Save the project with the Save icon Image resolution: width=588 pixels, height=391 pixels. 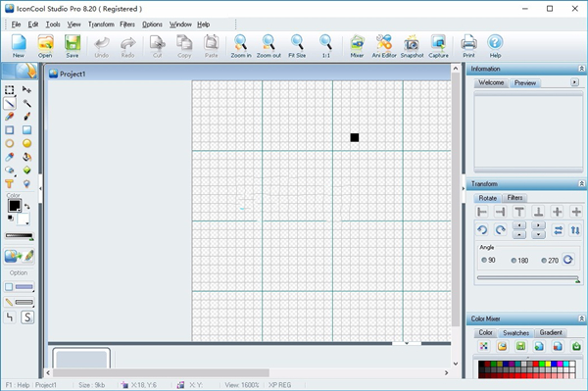[73, 46]
